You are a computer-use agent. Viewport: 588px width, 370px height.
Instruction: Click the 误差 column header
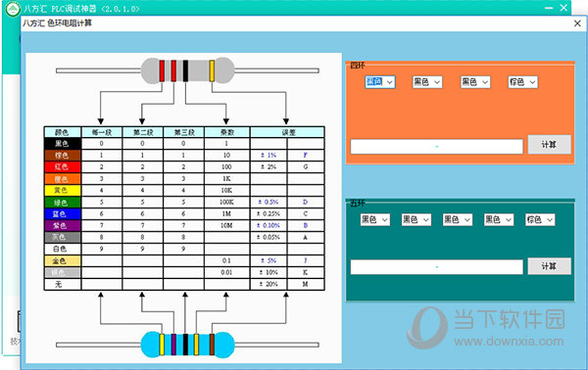(x=287, y=132)
